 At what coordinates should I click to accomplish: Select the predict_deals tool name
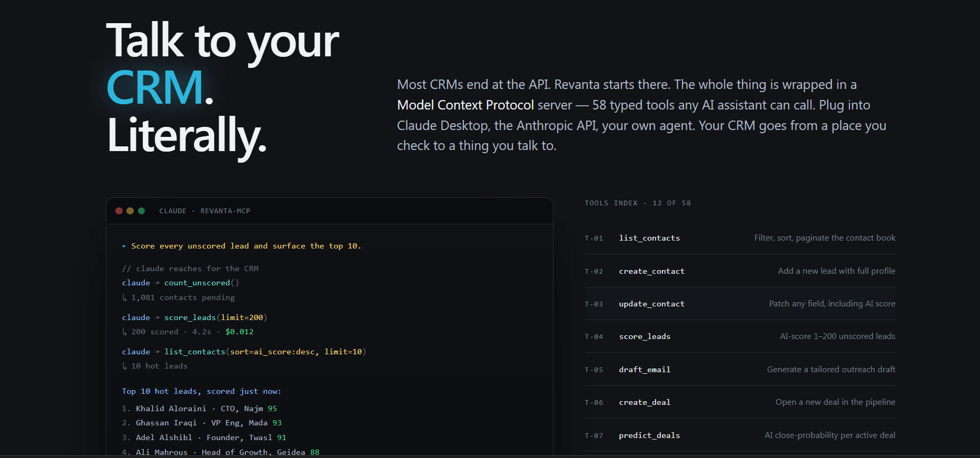tap(649, 435)
